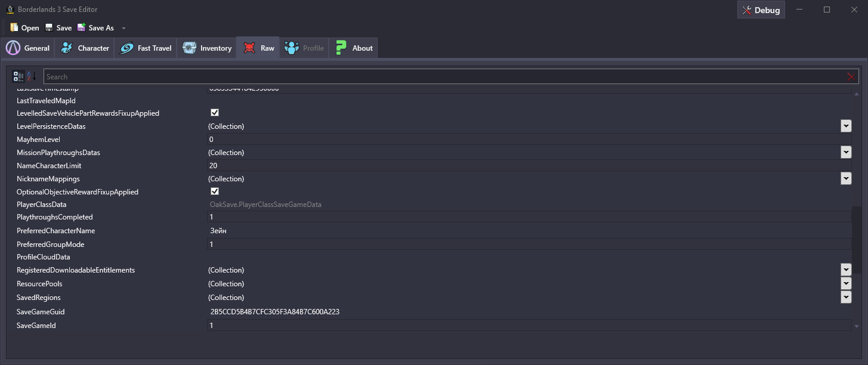Screen dimensions: 868x365
Task: Expand the SavedRegions collection dropdown
Action: [846, 297]
